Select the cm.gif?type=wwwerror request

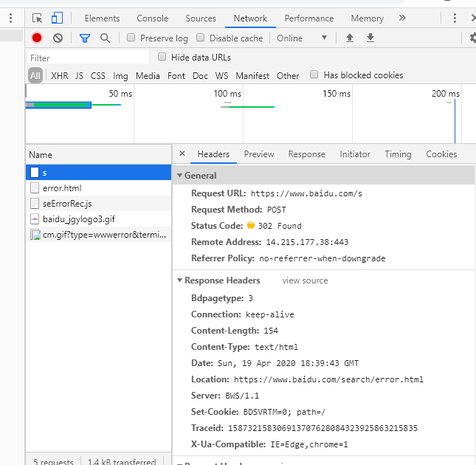tap(98, 235)
